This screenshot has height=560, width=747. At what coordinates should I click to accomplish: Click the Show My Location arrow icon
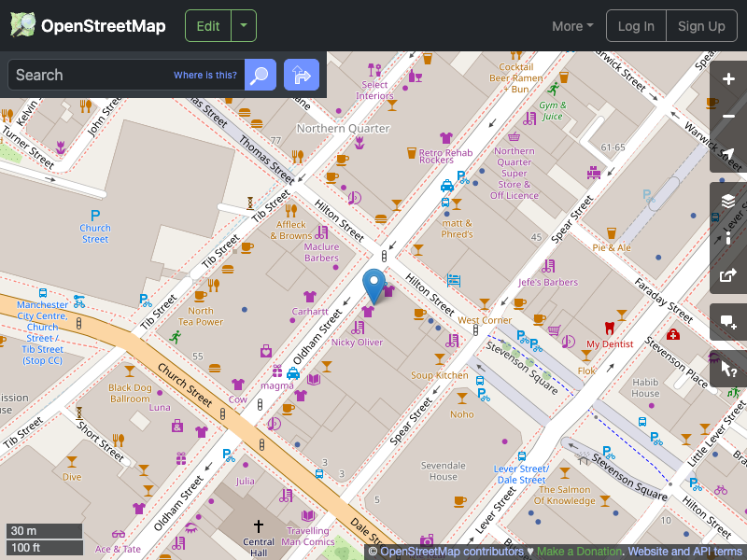[x=728, y=152]
